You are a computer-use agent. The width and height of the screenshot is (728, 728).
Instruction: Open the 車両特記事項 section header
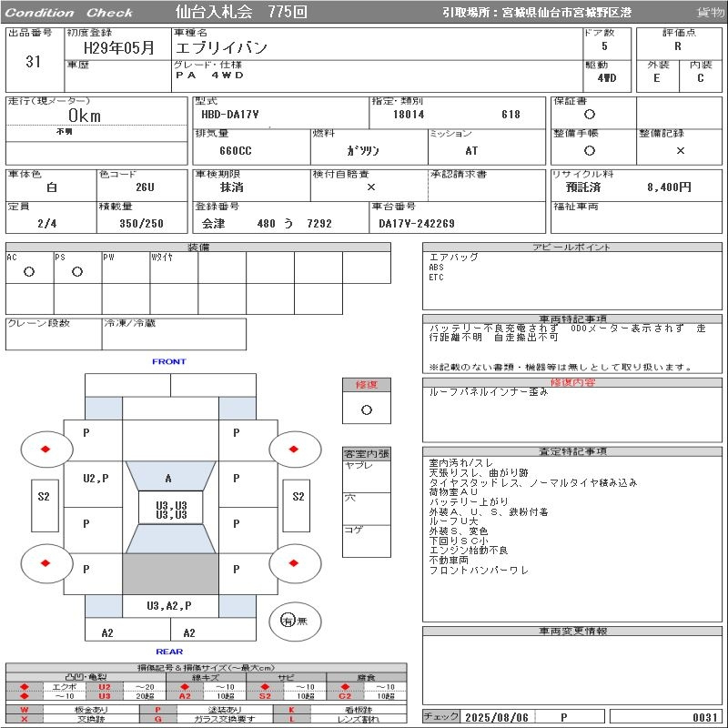pos(572,318)
